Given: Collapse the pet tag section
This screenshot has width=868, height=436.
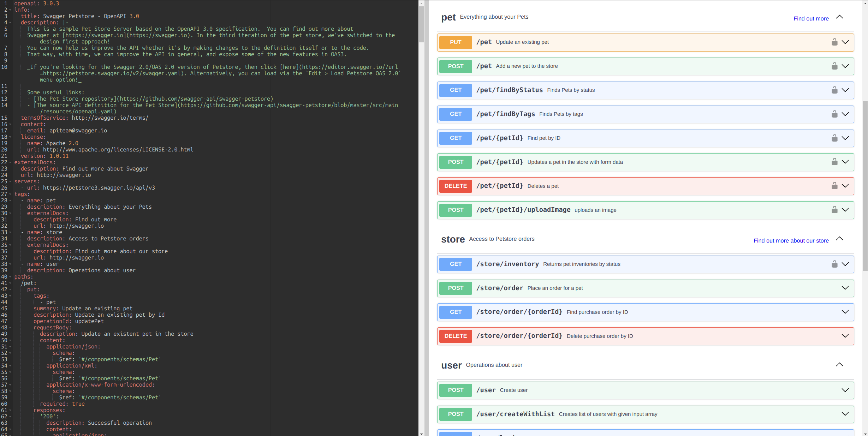Looking at the screenshot, I should coord(840,17).
